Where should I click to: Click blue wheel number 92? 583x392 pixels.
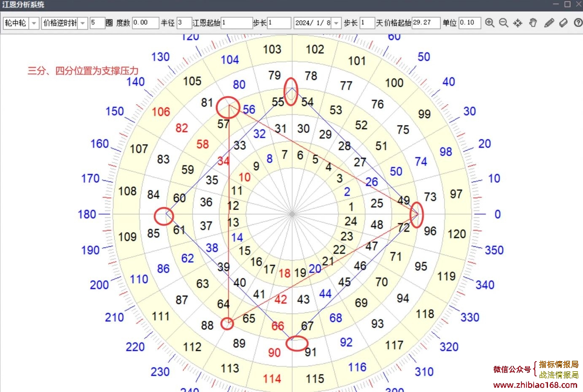[x=346, y=342]
